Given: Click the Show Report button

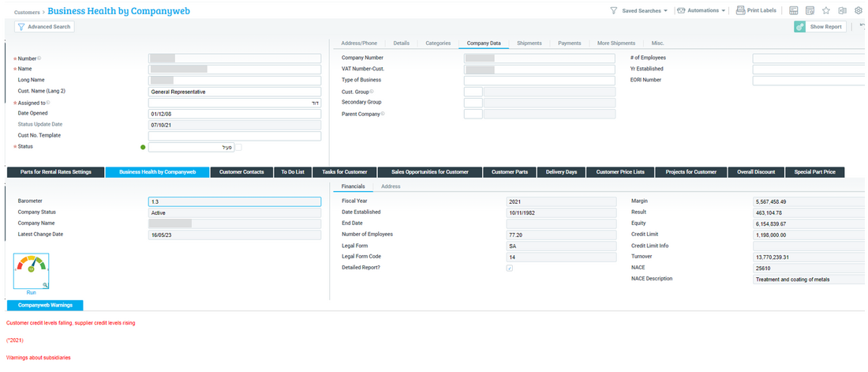Looking at the screenshot, I should [x=820, y=27].
